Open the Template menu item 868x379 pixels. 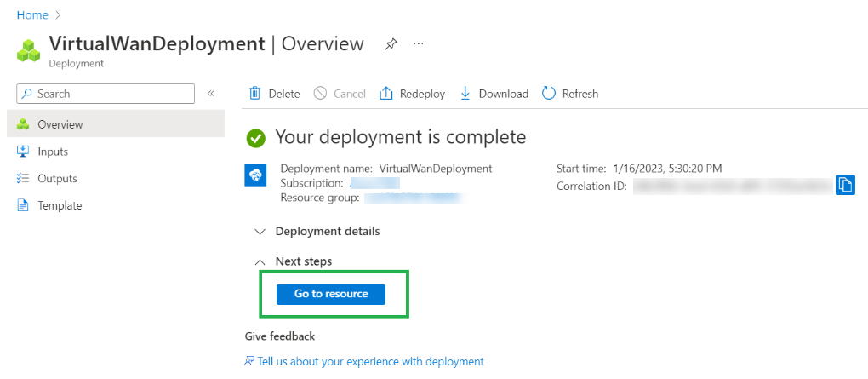tap(60, 205)
